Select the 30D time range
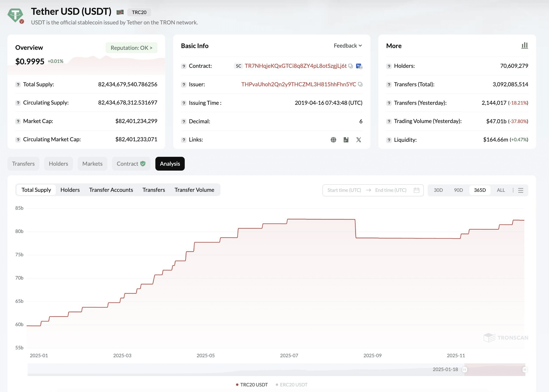 (x=438, y=190)
